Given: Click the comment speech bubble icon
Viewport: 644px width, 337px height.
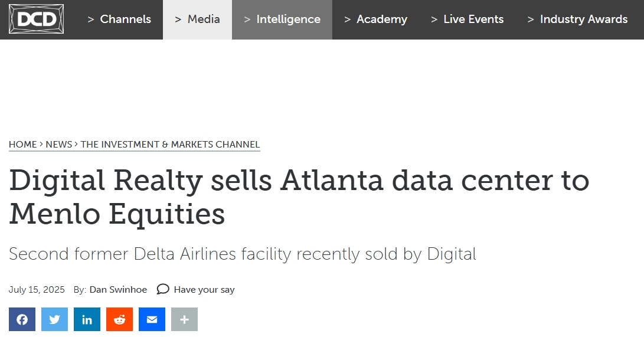Looking at the screenshot, I should [x=163, y=289].
